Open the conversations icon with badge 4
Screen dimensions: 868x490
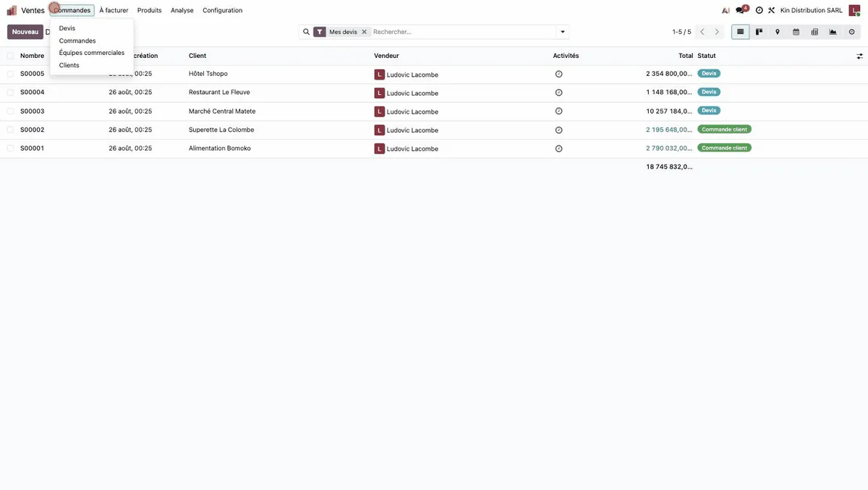(x=741, y=10)
